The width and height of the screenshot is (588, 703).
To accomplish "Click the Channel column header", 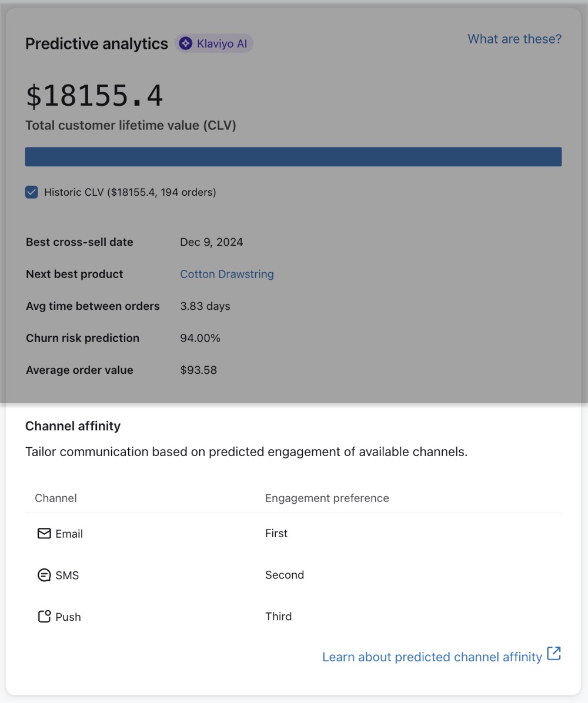I will (x=56, y=498).
